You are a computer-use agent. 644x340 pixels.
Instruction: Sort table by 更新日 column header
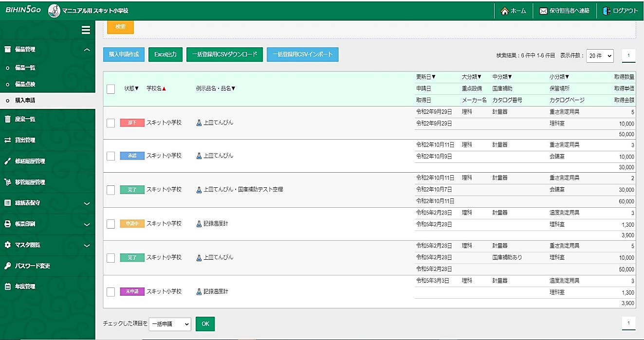coord(426,77)
